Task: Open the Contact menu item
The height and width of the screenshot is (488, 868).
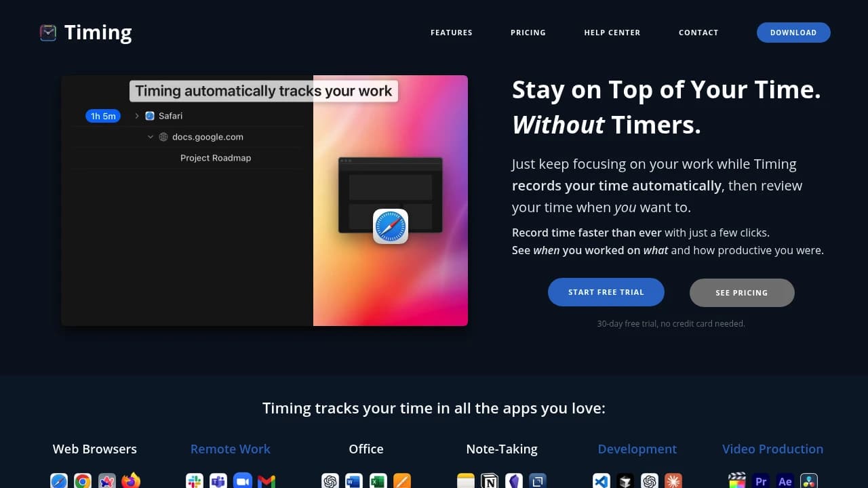Action: tap(698, 33)
